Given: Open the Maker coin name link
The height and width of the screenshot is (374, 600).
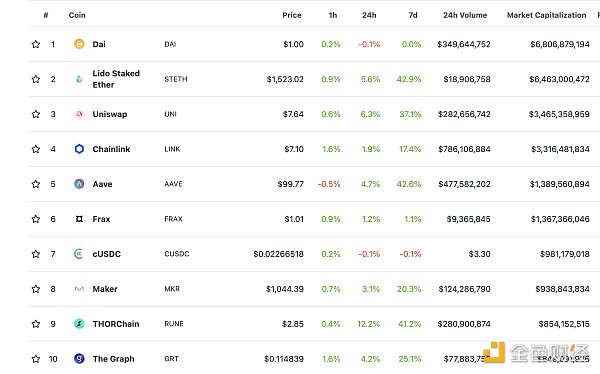Looking at the screenshot, I should (x=105, y=289).
